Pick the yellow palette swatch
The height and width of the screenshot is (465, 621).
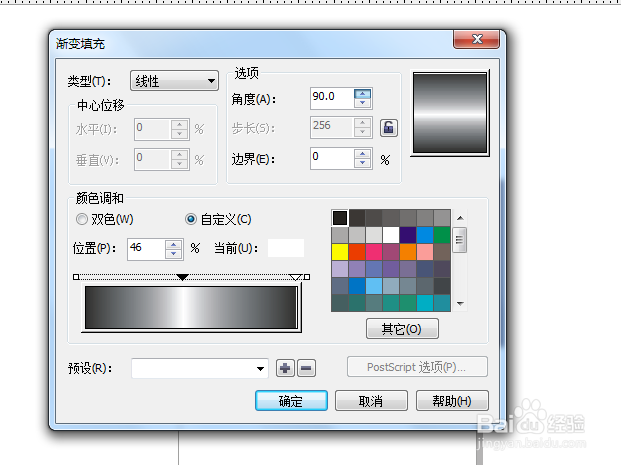click(x=340, y=252)
